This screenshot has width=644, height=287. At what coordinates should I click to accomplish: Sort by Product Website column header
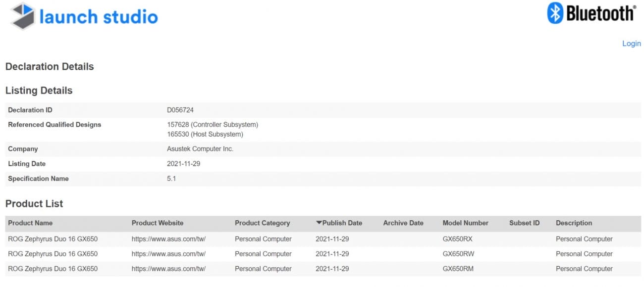(158, 223)
